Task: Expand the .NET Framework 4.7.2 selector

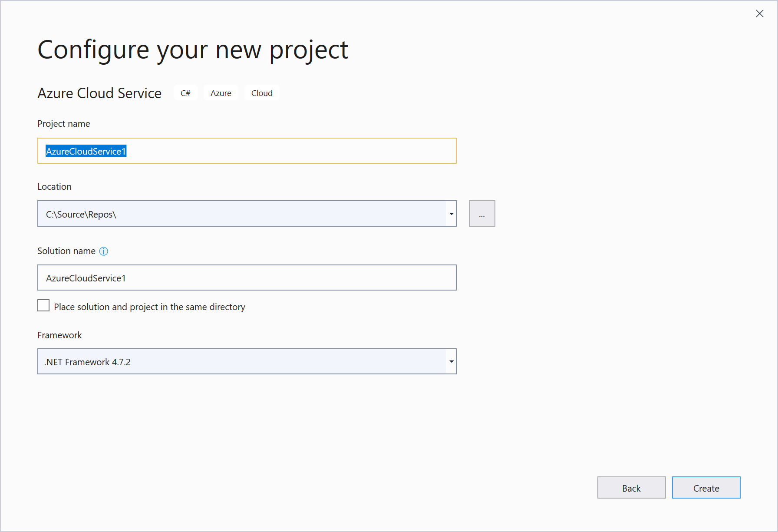Action: point(451,361)
